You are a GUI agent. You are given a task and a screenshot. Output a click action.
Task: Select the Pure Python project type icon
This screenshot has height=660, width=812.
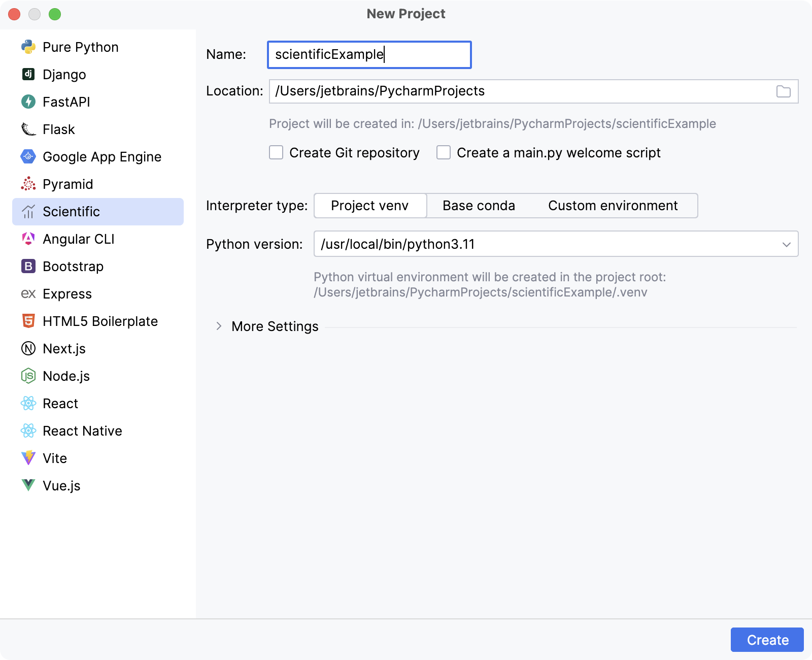pyautogui.click(x=29, y=47)
